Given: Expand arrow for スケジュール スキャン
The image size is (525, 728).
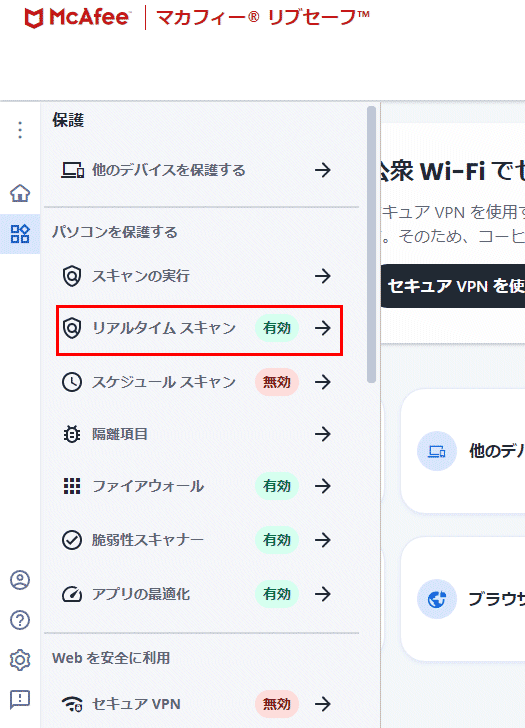Looking at the screenshot, I should tap(323, 382).
